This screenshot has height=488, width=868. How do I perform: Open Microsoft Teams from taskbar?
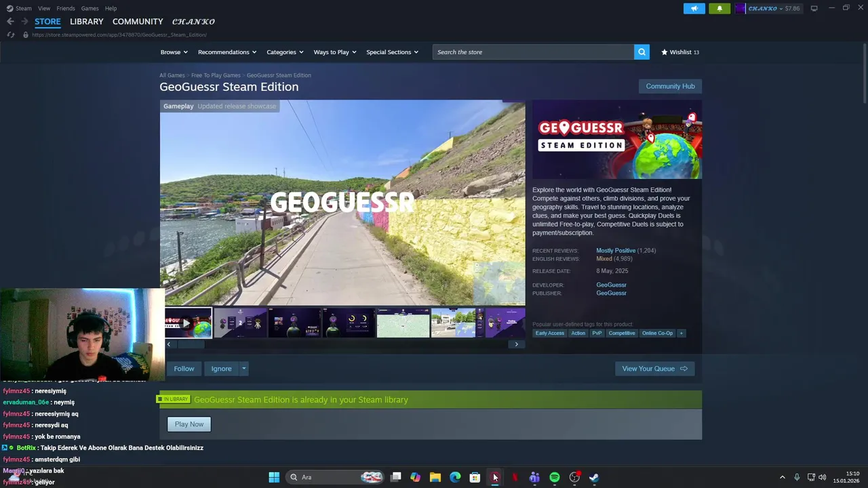click(x=534, y=477)
